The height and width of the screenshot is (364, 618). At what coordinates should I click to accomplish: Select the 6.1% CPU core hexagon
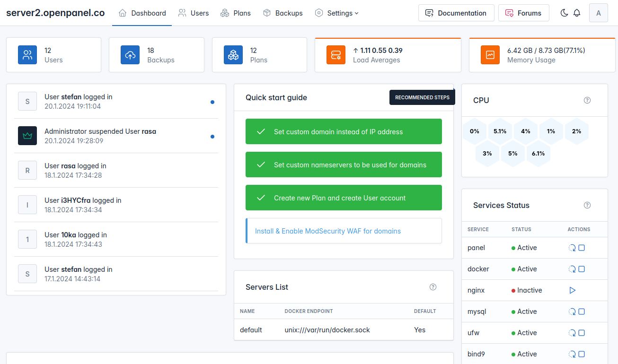(x=539, y=154)
